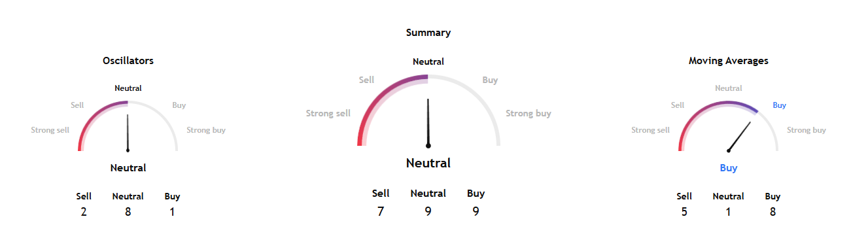Viewport: 868px width, 238px height.
Task: Click the Neutral result under Oscillators gauge
Action: [128, 168]
